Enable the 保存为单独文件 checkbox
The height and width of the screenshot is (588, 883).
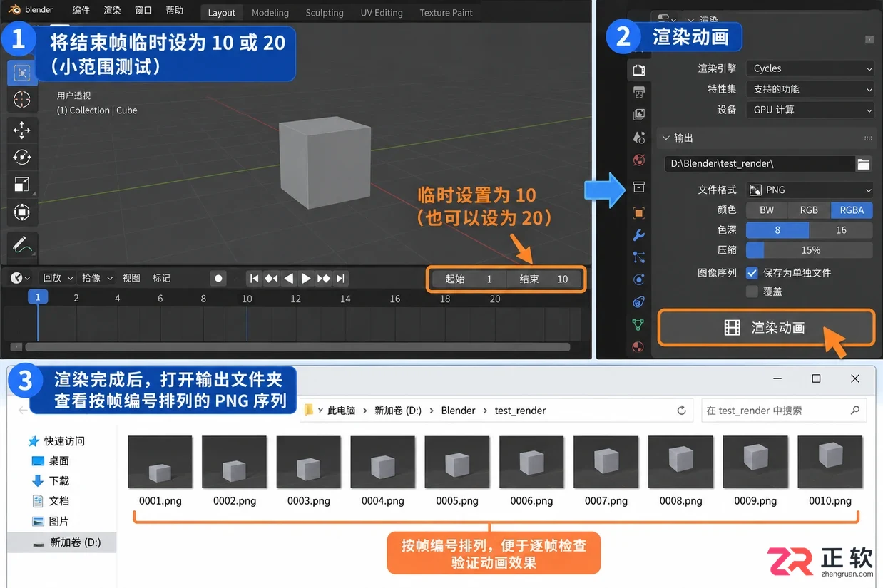(x=752, y=273)
